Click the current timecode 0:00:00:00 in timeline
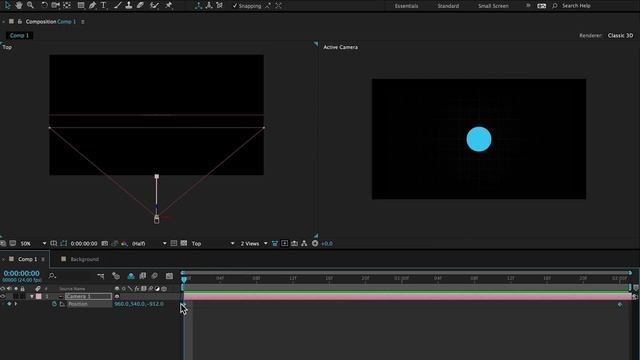 [22, 273]
